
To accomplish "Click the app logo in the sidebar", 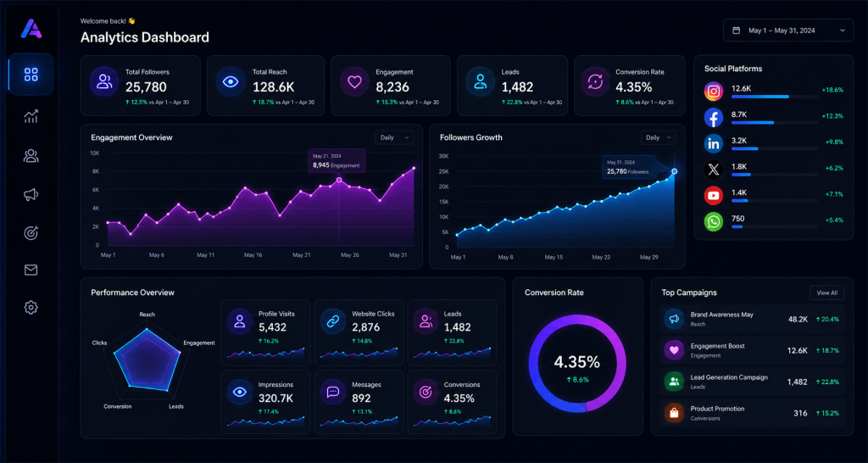I will [31, 28].
